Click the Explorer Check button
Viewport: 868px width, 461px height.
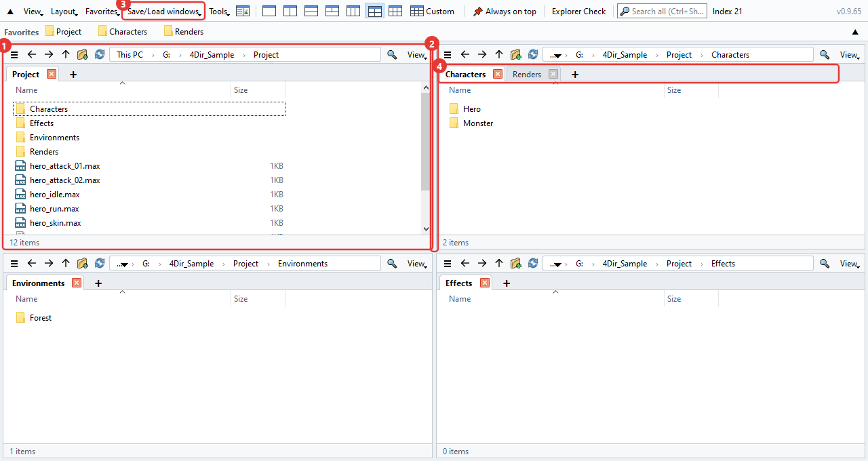[x=579, y=12]
